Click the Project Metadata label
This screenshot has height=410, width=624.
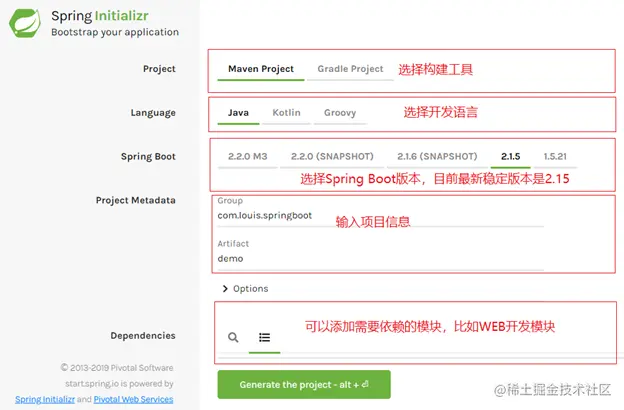pyautogui.click(x=136, y=200)
